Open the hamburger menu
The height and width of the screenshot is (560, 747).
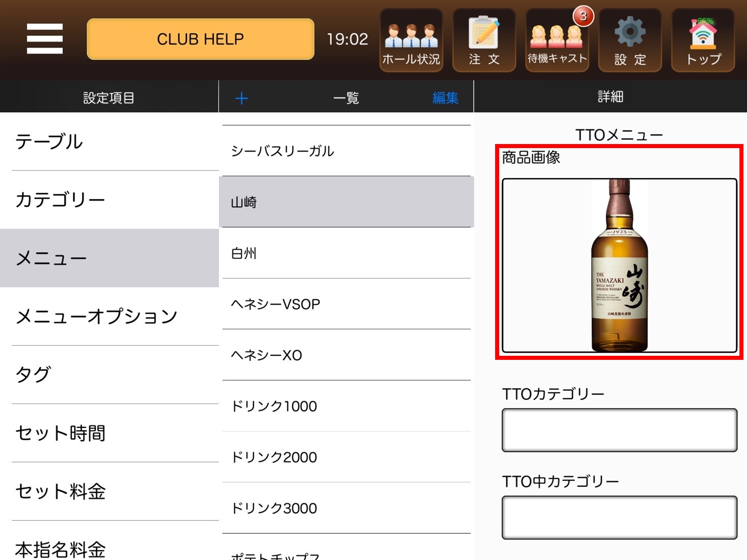45,39
